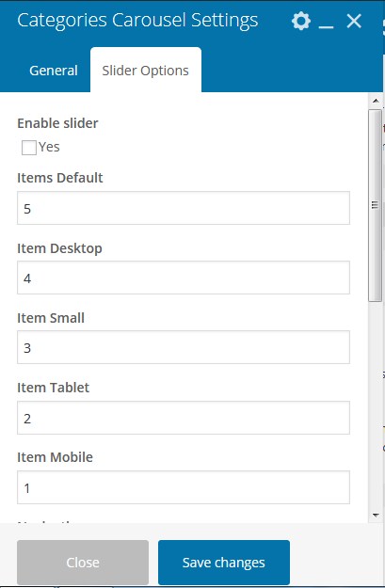Click the Categories Carousel Settings title bar
The width and height of the screenshot is (385, 588).
point(137,21)
